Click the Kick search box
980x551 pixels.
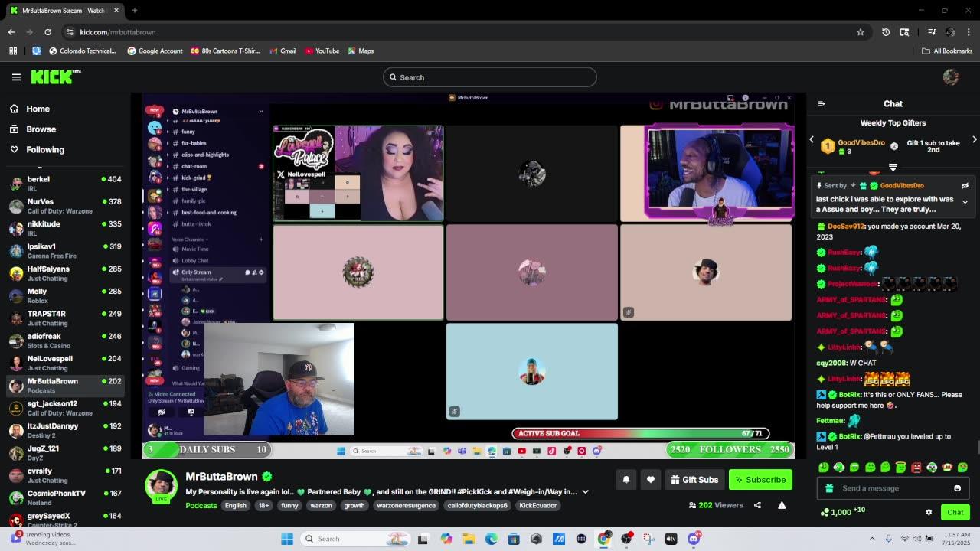coord(490,77)
